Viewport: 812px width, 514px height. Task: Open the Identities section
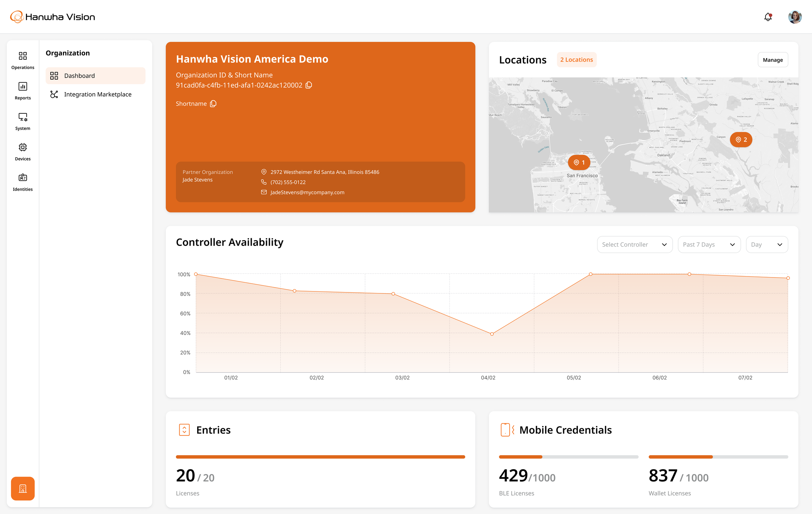(x=23, y=182)
